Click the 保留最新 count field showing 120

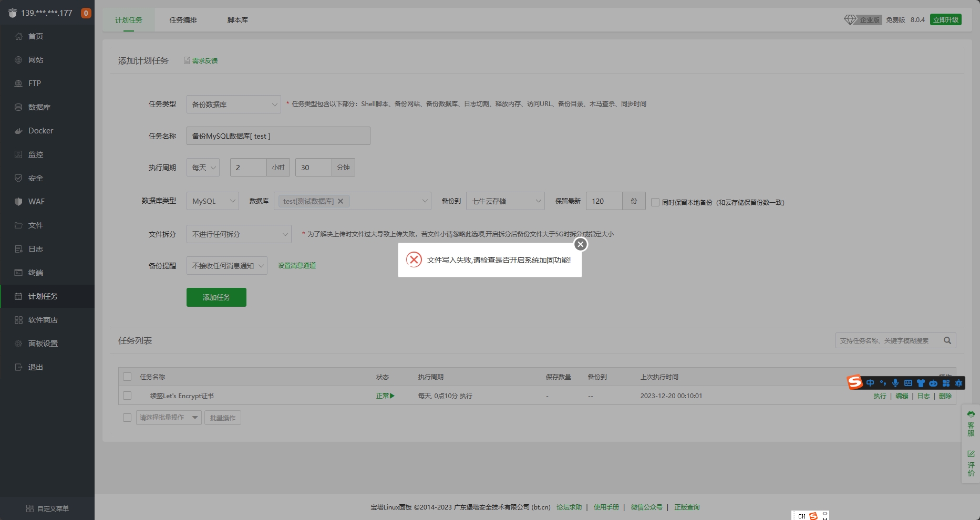click(x=604, y=201)
